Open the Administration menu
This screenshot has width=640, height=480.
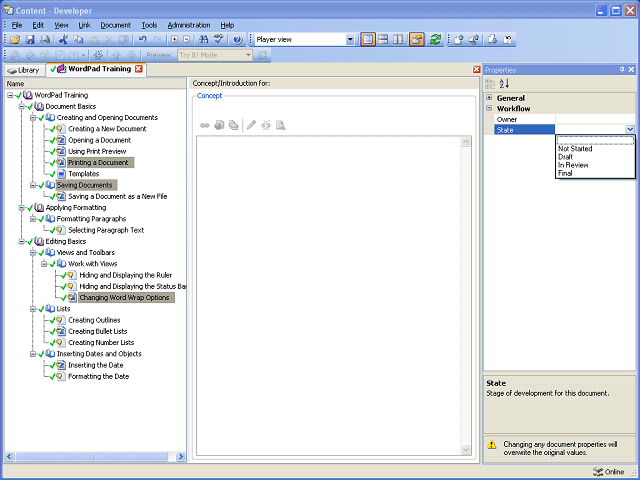point(189,25)
